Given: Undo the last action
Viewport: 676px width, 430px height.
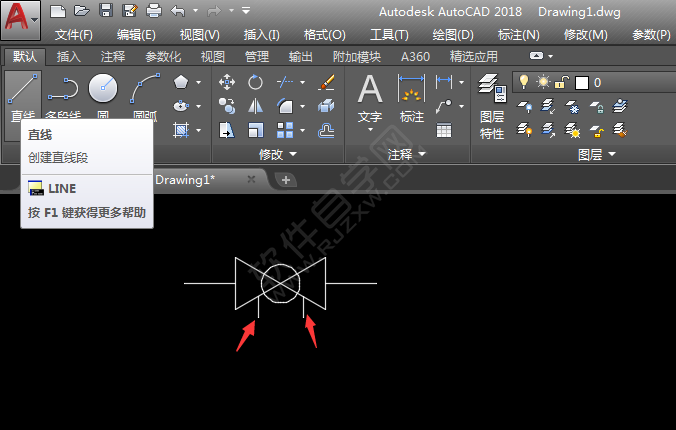Looking at the screenshot, I should coord(178,10).
